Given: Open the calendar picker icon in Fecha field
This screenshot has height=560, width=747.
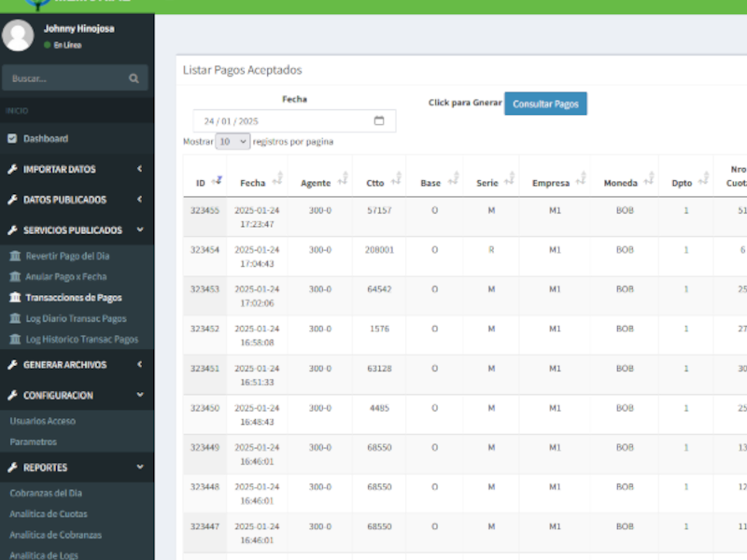Looking at the screenshot, I should (379, 121).
